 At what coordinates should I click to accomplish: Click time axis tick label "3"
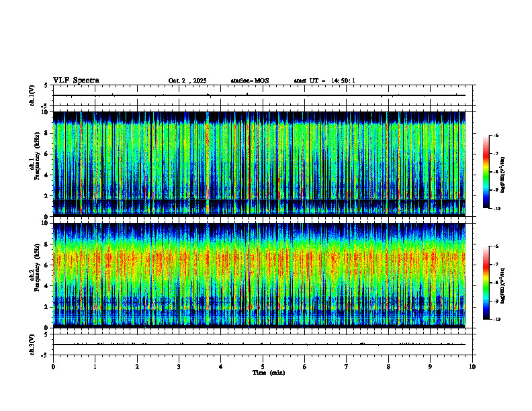point(179,367)
